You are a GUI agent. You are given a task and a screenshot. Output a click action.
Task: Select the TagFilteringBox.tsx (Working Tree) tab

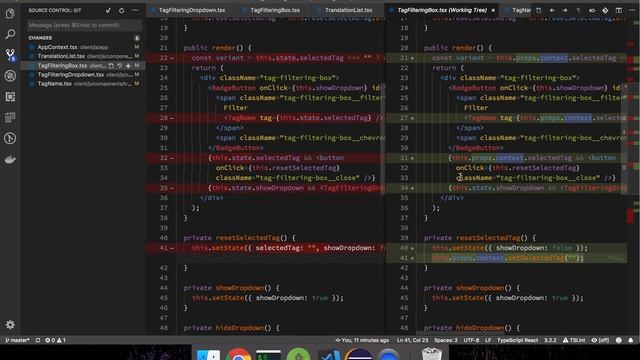point(442,10)
